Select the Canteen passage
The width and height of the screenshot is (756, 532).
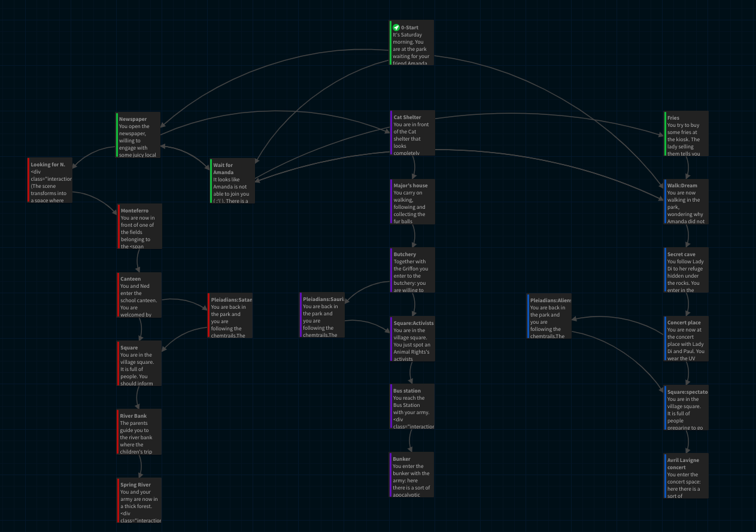tap(139, 294)
